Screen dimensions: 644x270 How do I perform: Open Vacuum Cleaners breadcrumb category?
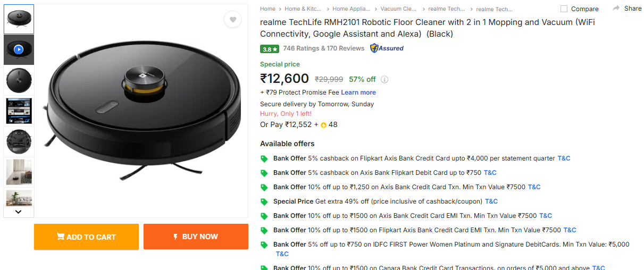tap(398, 9)
